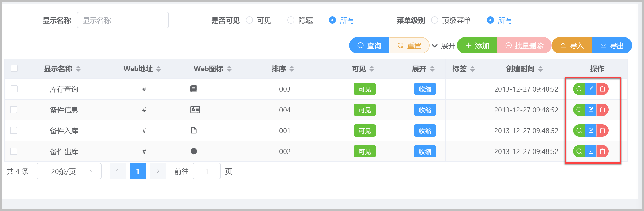This screenshot has height=211, width=644.
Task: Sort by 创建时间 column sort arrows
Action: click(540, 69)
